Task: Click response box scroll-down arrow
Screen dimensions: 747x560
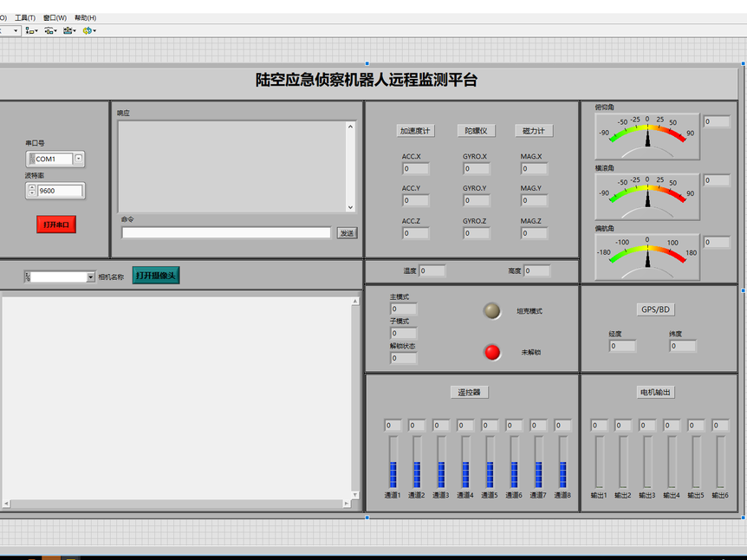Action: click(x=351, y=207)
